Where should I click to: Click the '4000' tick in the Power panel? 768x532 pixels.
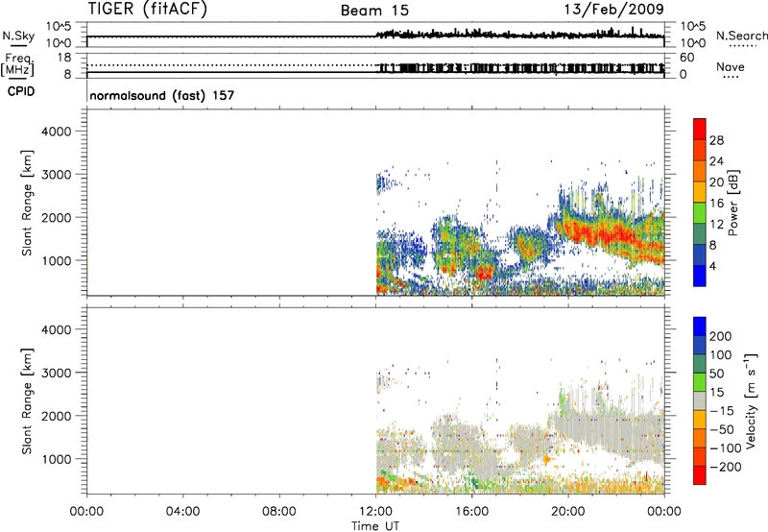57,132
